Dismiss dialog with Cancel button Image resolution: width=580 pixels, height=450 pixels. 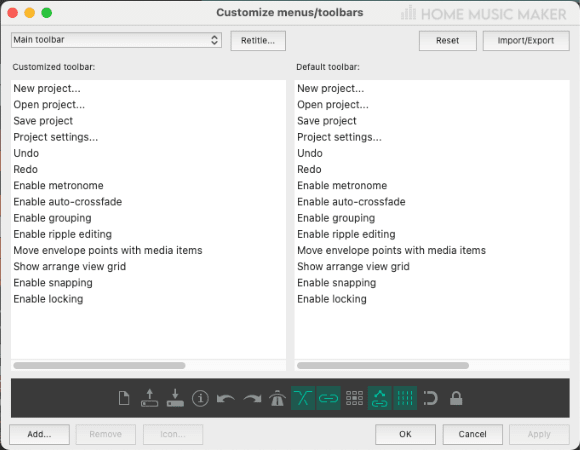(472, 434)
